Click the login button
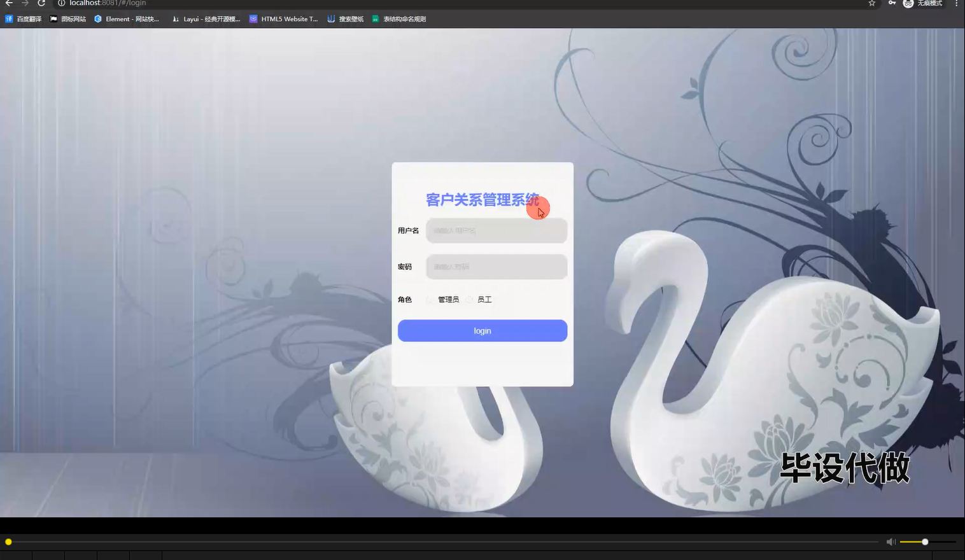The height and width of the screenshot is (560, 965). (482, 330)
